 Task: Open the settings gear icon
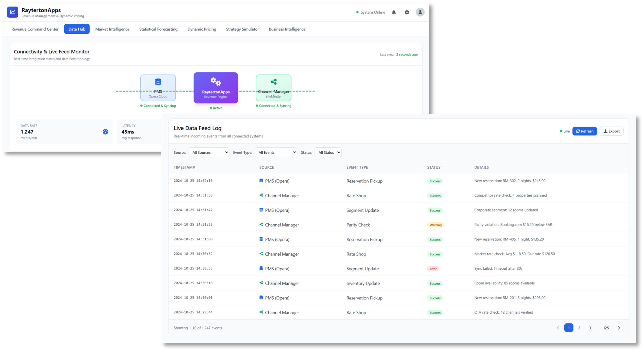407,12
